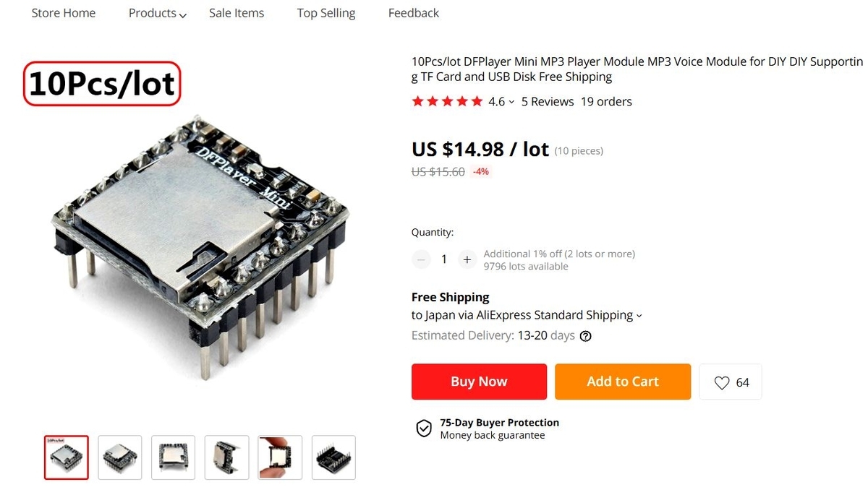The width and height of the screenshot is (868, 495).
Task: Open the Products dropdown menu
Action: tap(158, 13)
